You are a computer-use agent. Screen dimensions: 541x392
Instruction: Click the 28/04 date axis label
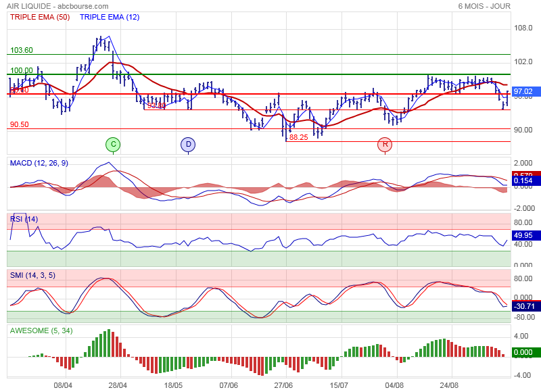(118, 385)
